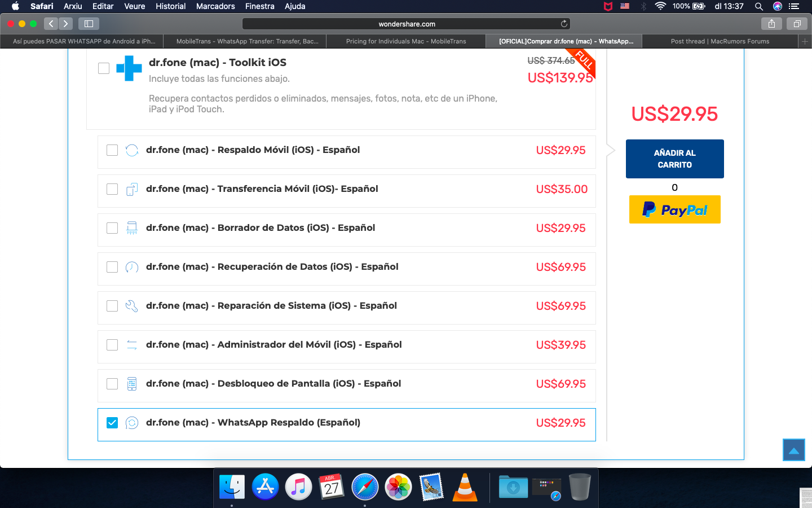This screenshot has width=812, height=508.
Task: Click the Transferencia Móvil transfer icon
Action: 132,189
